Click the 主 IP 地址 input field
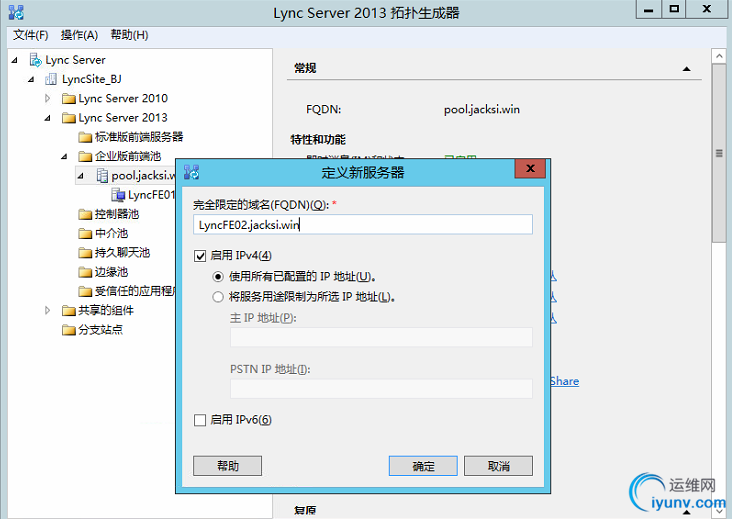Image resolution: width=732 pixels, height=519 pixels. (x=381, y=337)
